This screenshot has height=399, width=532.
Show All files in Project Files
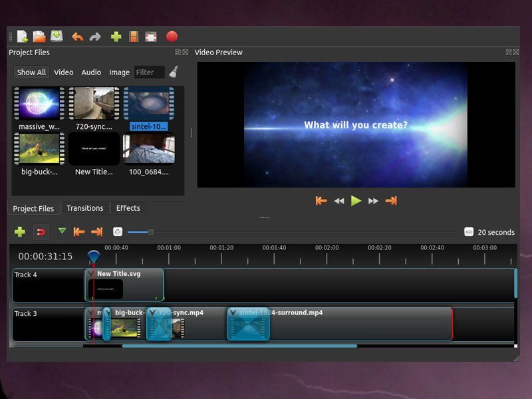pos(31,72)
